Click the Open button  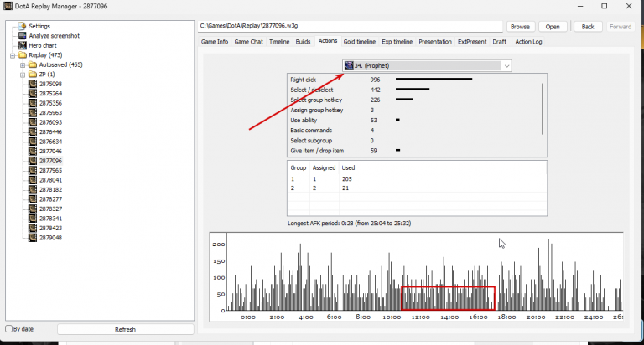pyautogui.click(x=553, y=27)
